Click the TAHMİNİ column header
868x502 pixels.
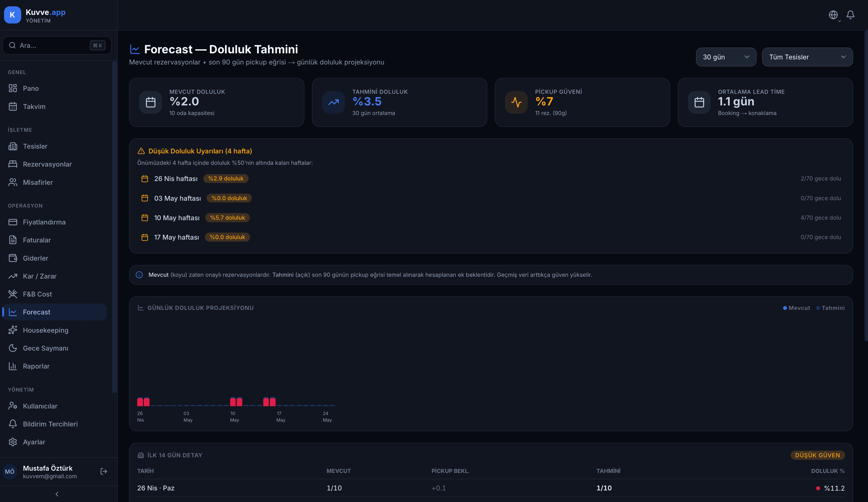tap(608, 471)
